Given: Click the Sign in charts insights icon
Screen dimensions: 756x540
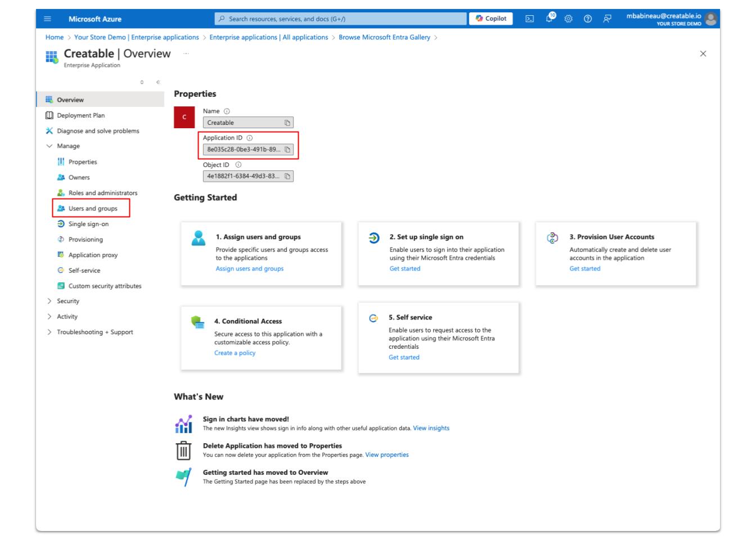Looking at the screenshot, I should (184, 424).
